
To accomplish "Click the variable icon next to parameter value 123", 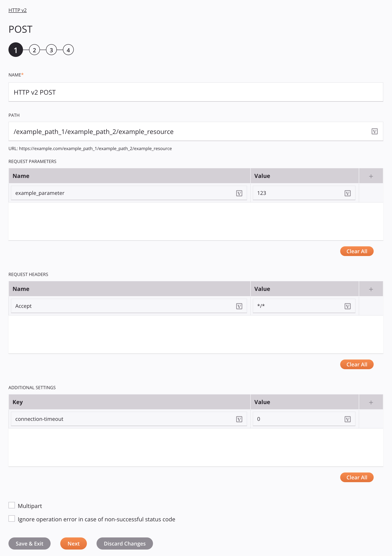I will 348,193.
